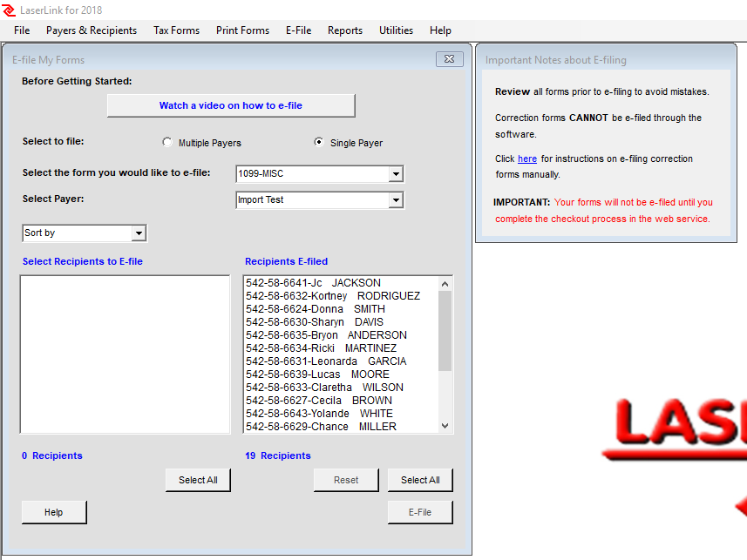
Task: Select recipient 542-58-6641-Jc JACKSON
Action: [341, 283]
